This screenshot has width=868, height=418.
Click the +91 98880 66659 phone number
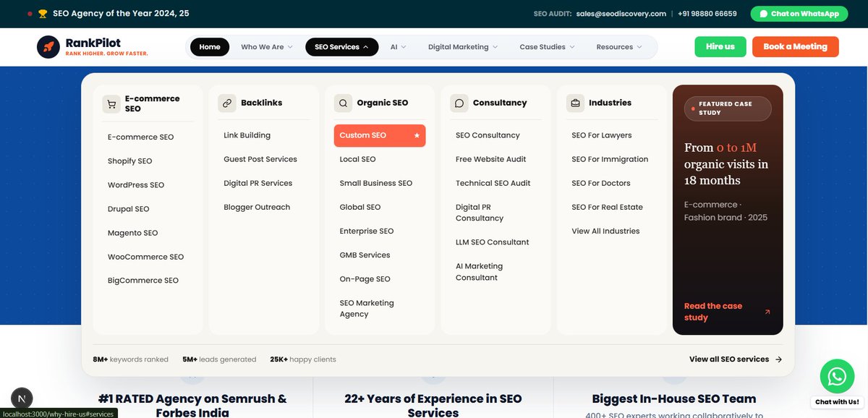coord(707,14)
